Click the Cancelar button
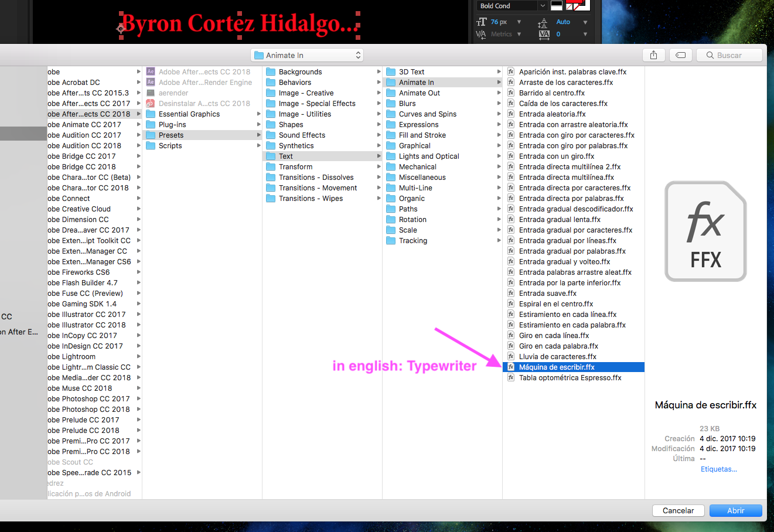Viewport: 774px width, 532px height. click(678, 510)
